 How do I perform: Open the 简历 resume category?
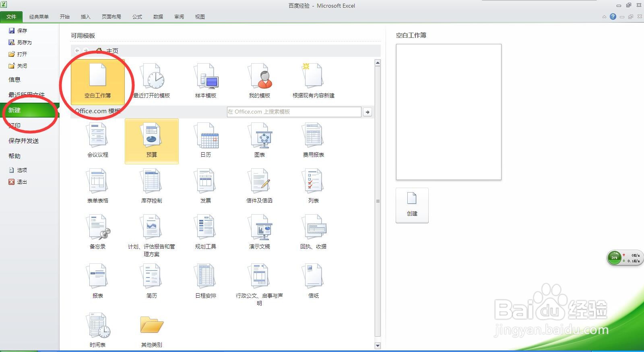tap(152, 282)
